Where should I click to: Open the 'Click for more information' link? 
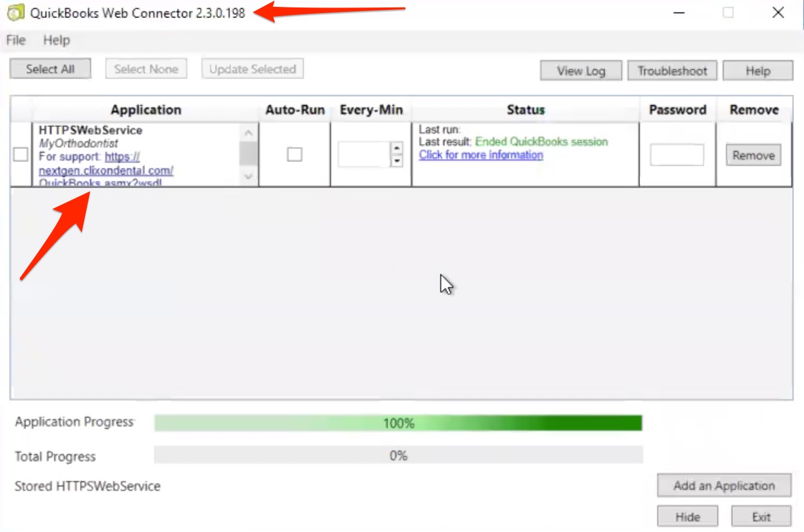[x=481, y=155]
